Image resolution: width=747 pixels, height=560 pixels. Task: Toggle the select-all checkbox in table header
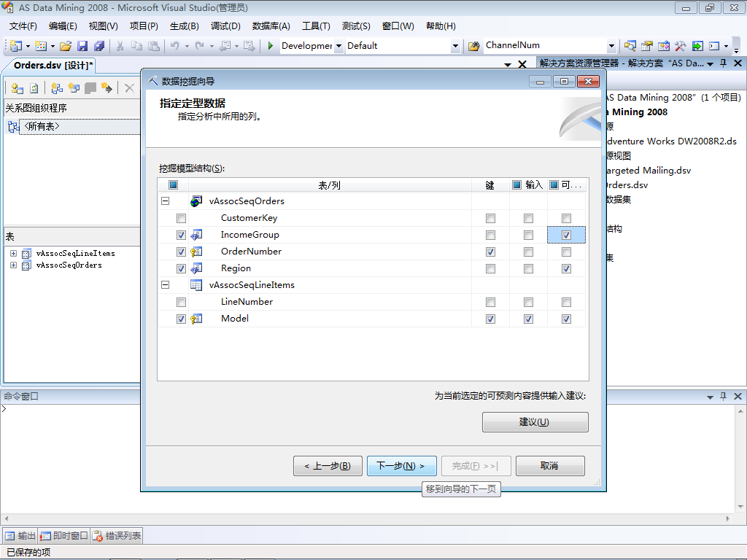(173, 184)
